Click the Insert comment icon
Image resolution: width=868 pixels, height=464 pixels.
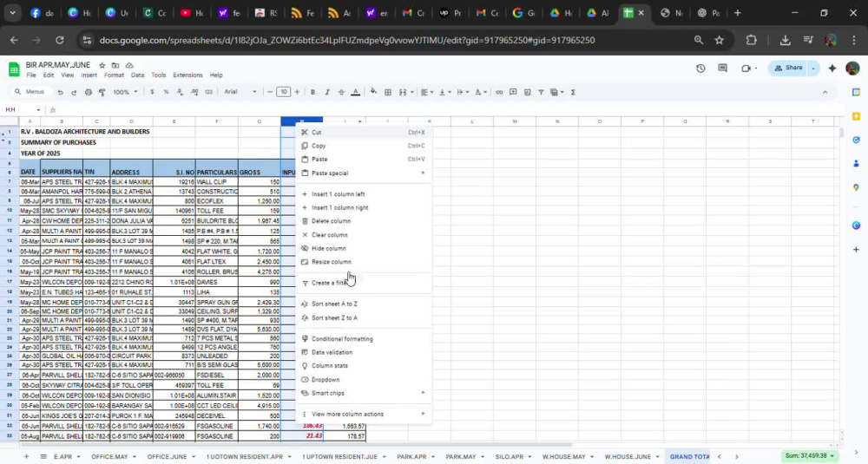click(513, 92)
